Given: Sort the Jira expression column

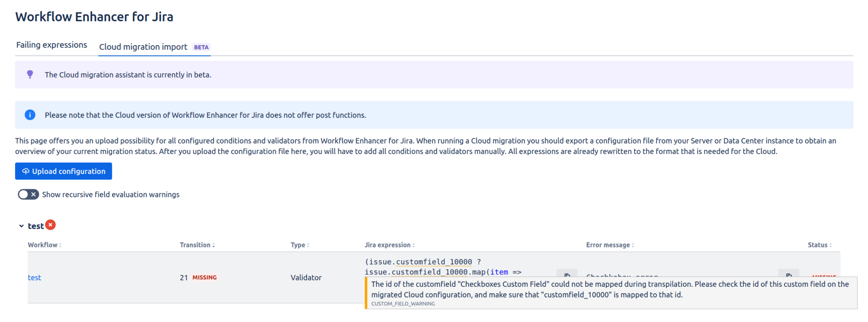Looking at the screenshot, I should (x=413, y=245).
